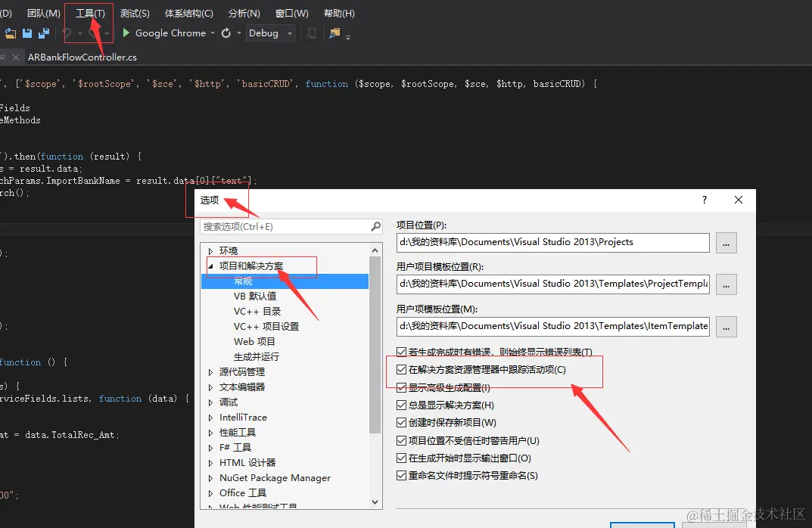The width and height of the screenshot is (812, 528).
Task: Toggle 总是显示解决方案 checkbox
Action: pyautogui.click(x=401, y=405)
